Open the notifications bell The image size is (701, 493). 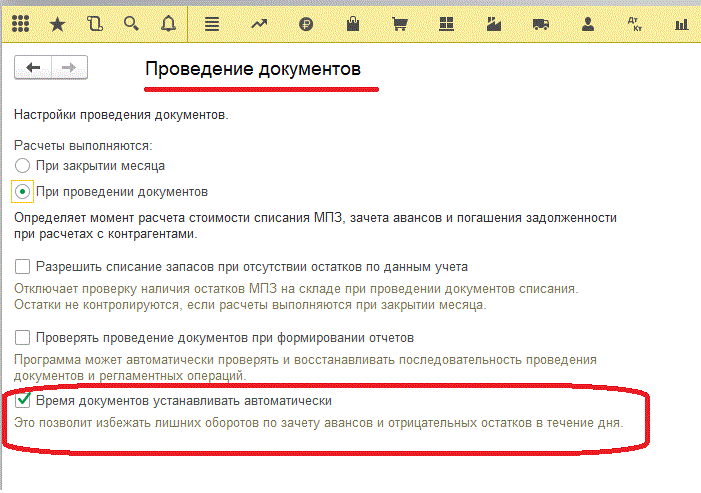168,24
